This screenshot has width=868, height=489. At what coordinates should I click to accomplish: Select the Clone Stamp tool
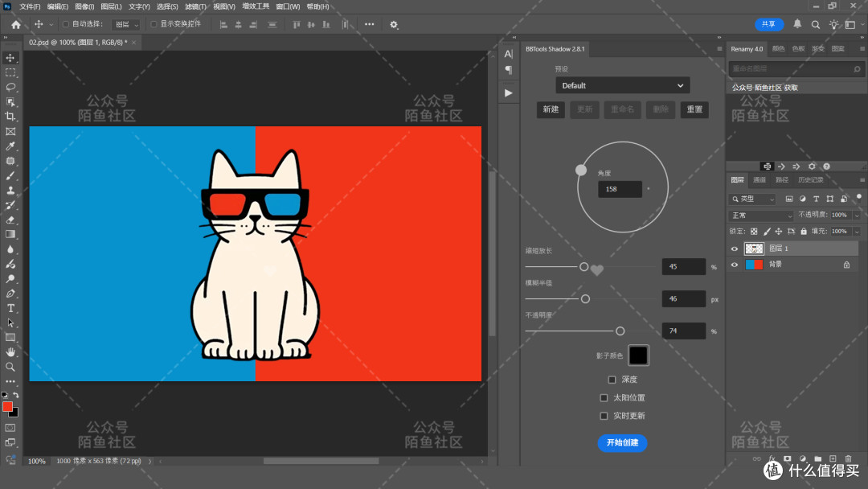pos(10,190)
